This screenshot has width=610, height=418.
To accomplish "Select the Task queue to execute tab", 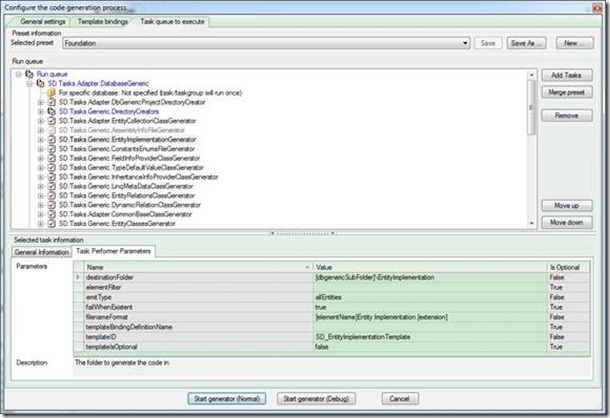I will (x=172, y=21).
